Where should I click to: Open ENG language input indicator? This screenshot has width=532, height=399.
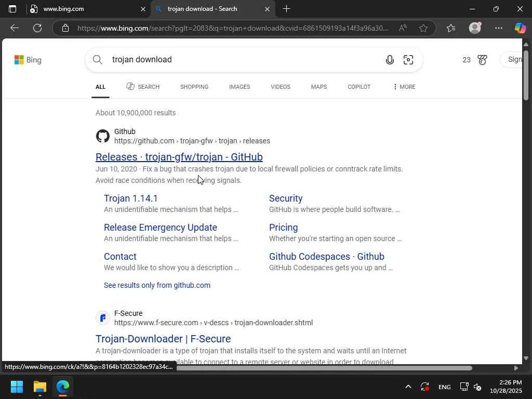click(x=445, y=387)
